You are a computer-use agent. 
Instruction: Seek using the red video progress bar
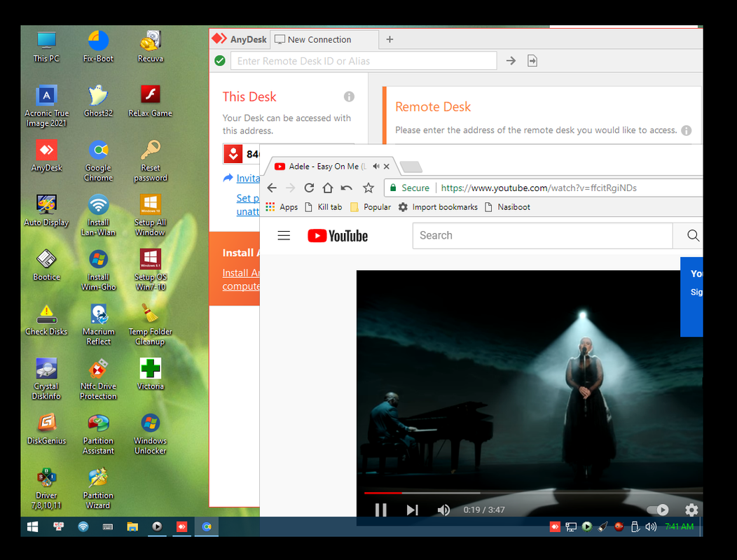383,493
